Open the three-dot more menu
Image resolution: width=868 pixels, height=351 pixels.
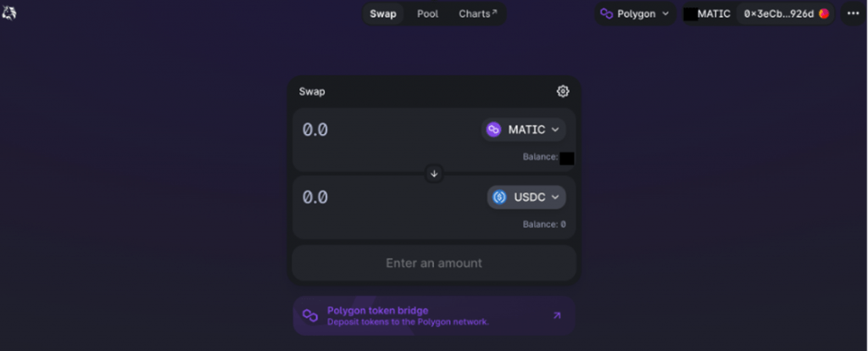pos(853,14)
